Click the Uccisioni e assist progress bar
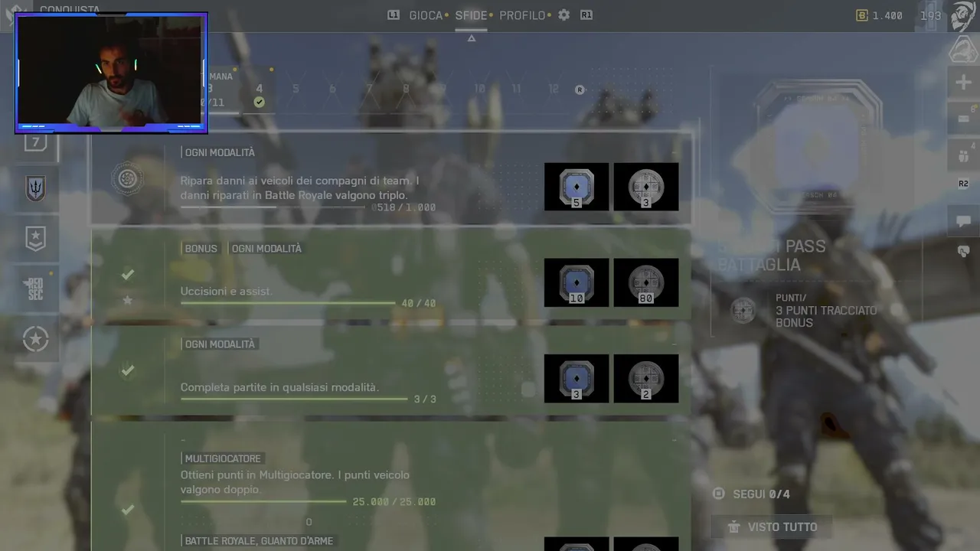This screenshot has height=551, width=980. click(x=288, y=303)
